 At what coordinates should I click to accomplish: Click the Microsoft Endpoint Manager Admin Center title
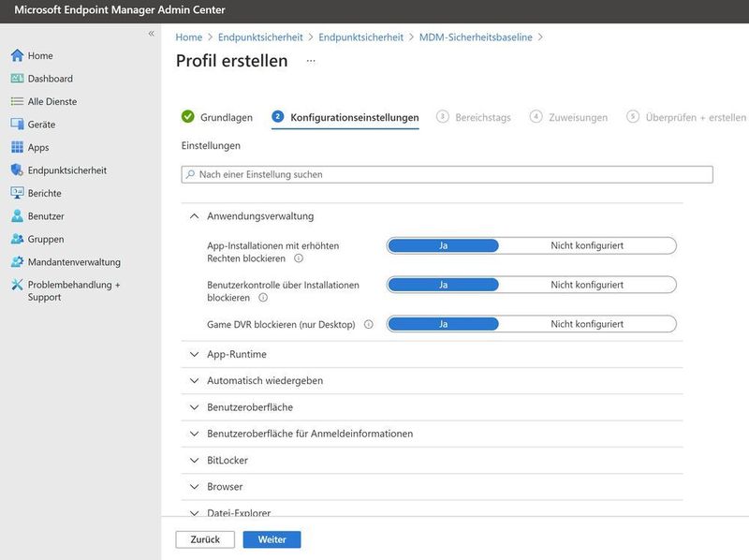point(120,9)
